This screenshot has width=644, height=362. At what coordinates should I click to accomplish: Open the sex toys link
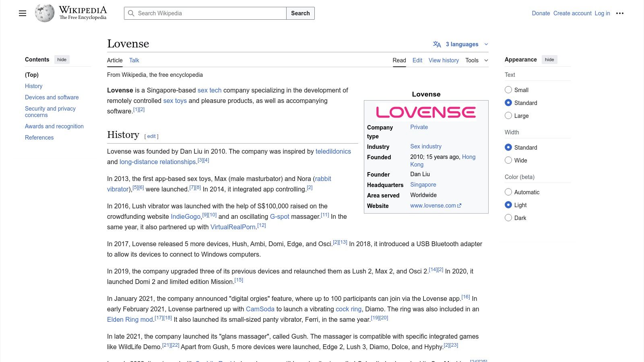[175, 101]
